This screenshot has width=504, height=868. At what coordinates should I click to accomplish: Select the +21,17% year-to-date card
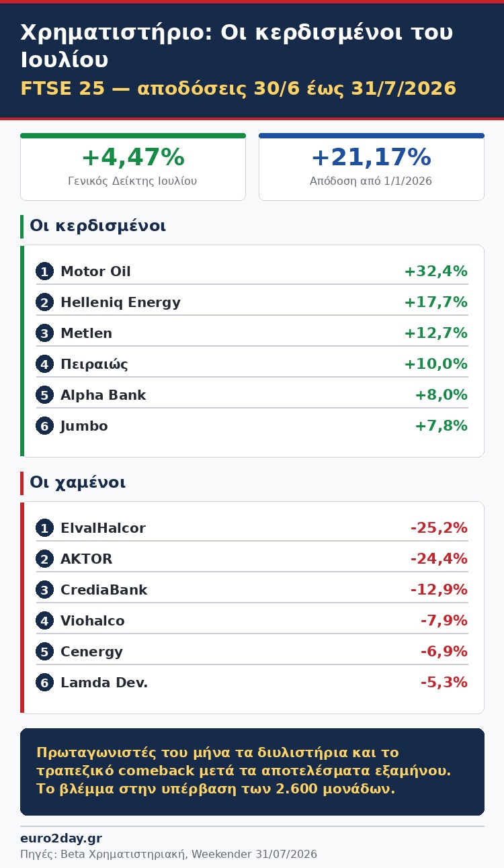pyautogui.click(x=372, y=167)
